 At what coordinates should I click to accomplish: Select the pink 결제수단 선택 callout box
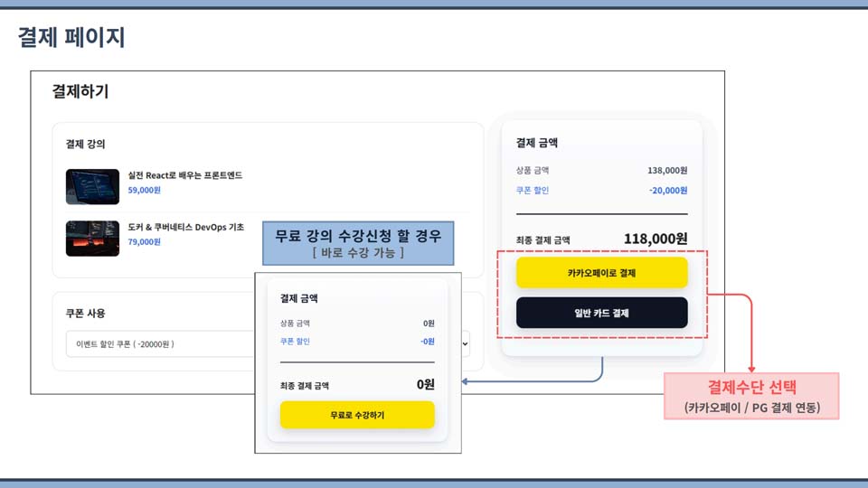(751, 396)
